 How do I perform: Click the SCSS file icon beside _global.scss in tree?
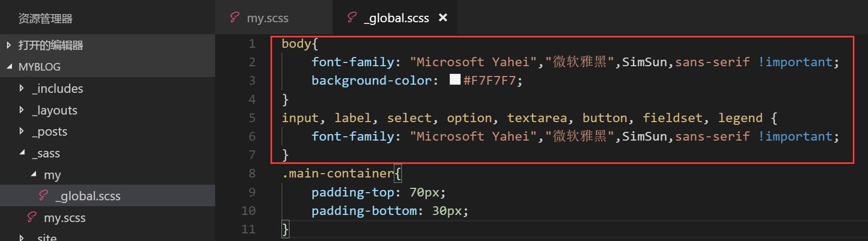(43, 195)
